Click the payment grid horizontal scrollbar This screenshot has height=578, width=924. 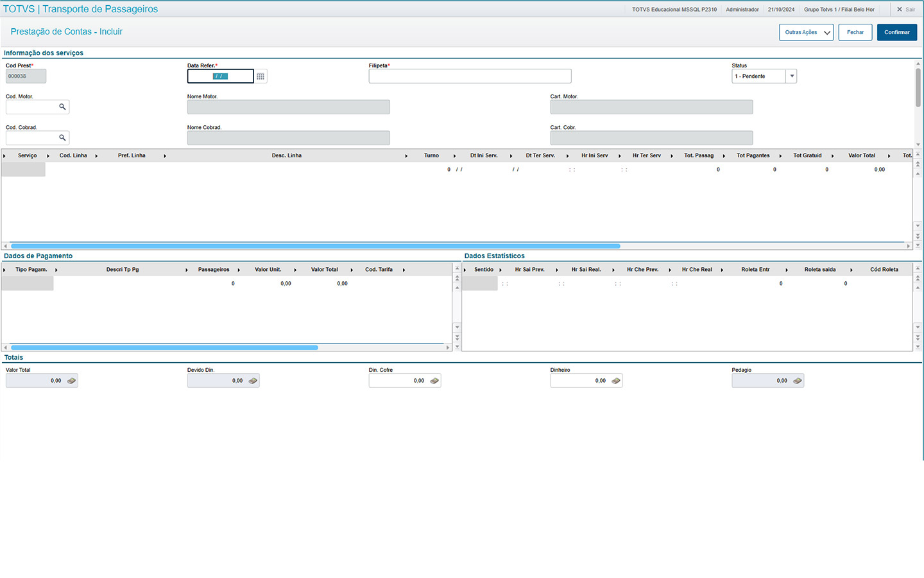click(x=164, y=347)
